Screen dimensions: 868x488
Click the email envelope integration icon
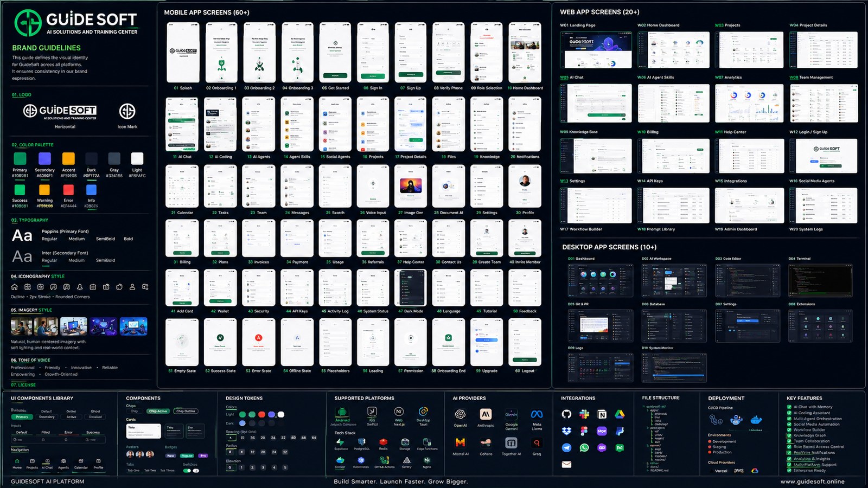(x=566, y=464)
